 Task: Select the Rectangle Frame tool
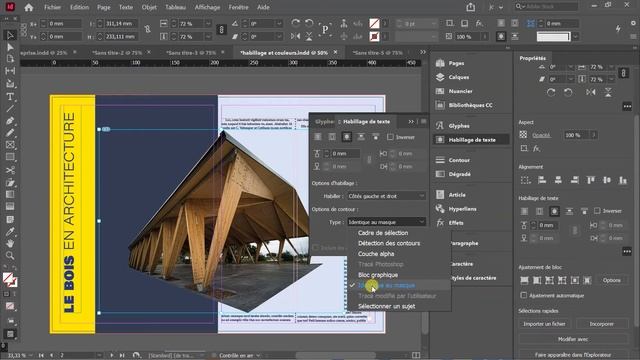coord(10,145)
